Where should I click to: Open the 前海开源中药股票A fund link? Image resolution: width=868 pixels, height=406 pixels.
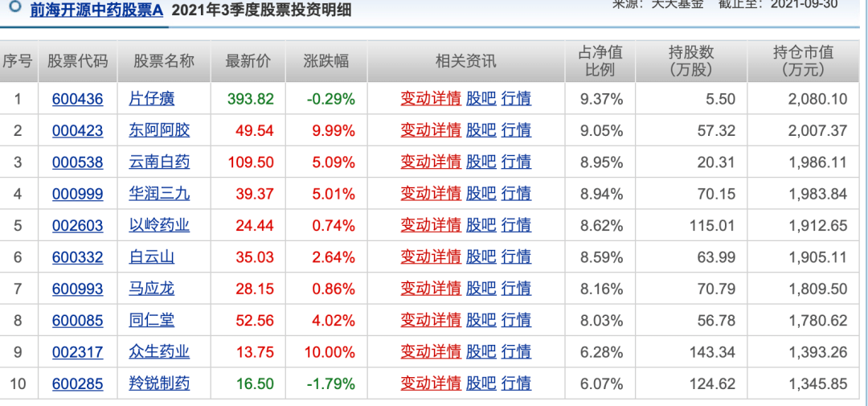point(96,10)
